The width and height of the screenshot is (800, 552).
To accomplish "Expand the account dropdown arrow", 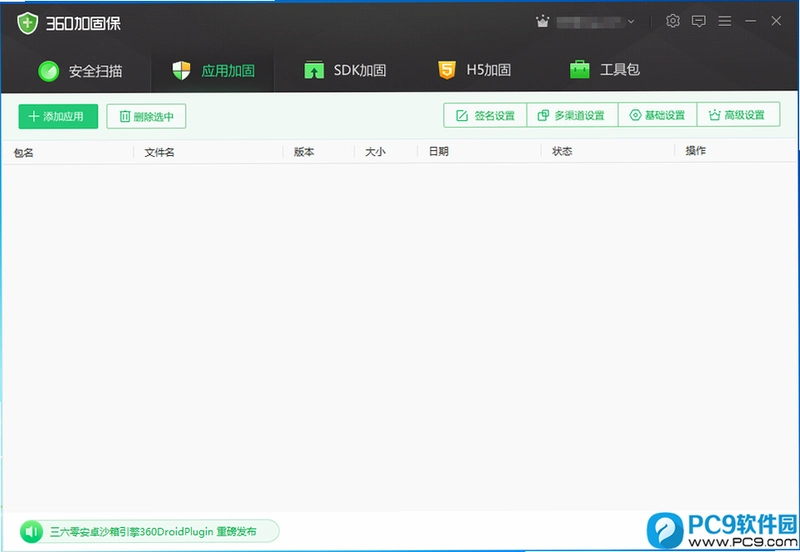I will [x=631, y=21].
